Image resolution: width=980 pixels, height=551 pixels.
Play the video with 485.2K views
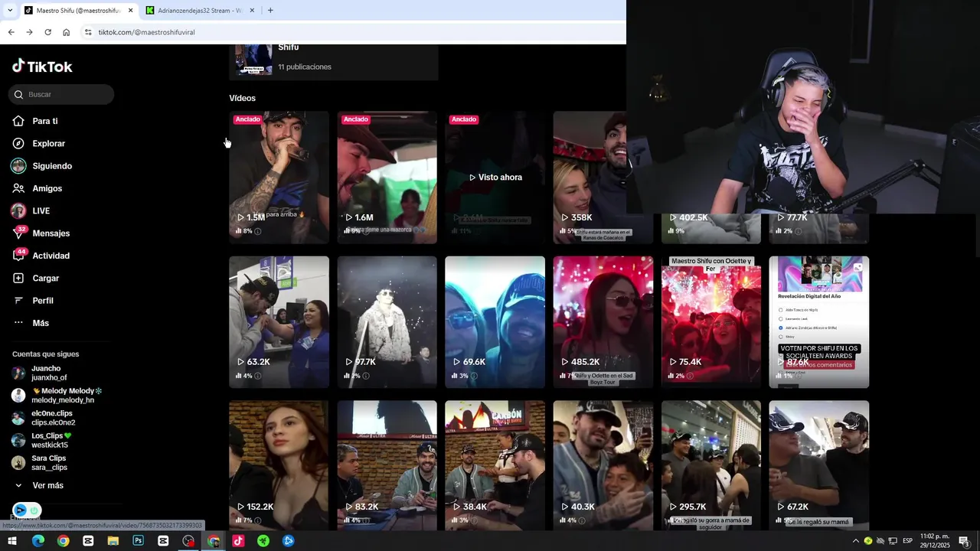(x=603, y=322)
